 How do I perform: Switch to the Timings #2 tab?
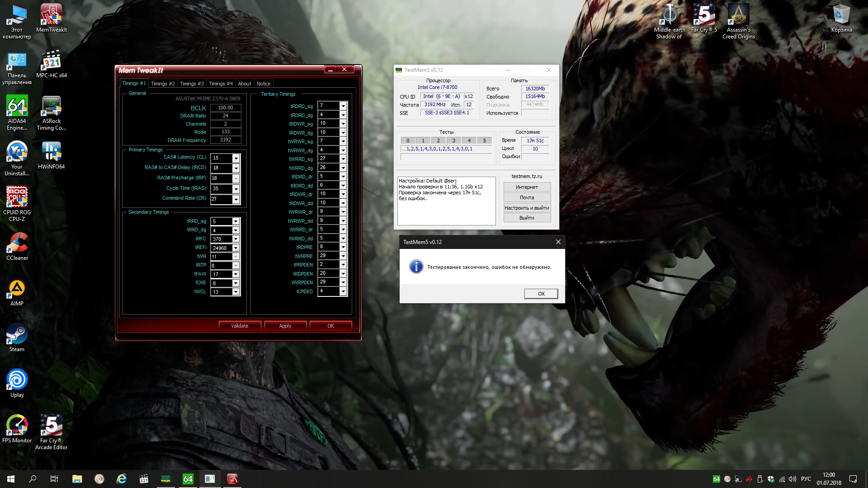(x=163, y=84)
